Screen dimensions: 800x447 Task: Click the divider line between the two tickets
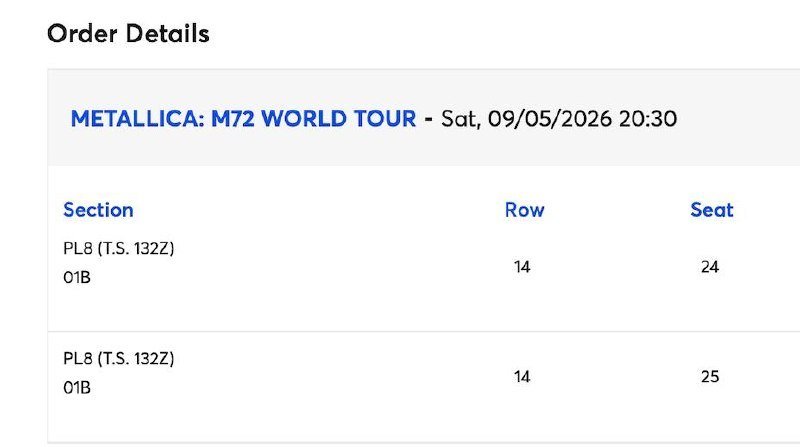tap(400, 331)
